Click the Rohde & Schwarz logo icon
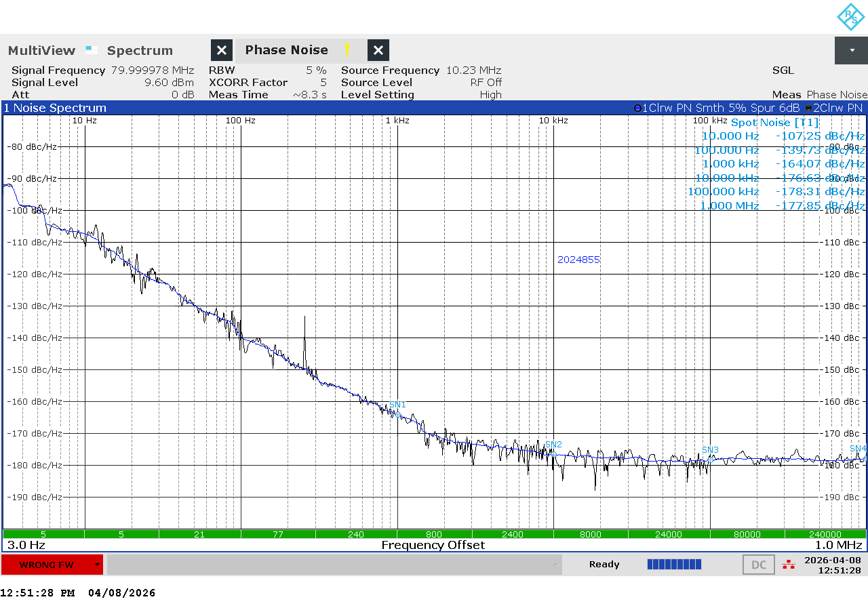The width and height of the screenshot is (868, 610). [850, 17]
